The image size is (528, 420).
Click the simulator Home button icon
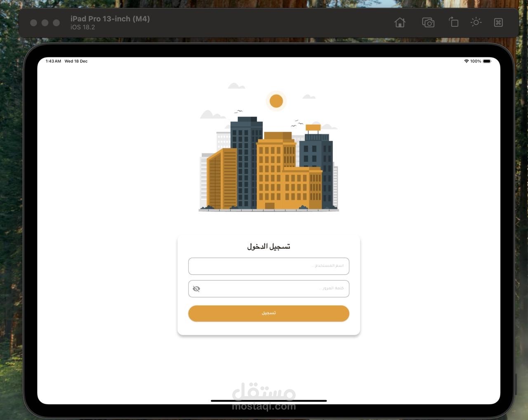400,23
